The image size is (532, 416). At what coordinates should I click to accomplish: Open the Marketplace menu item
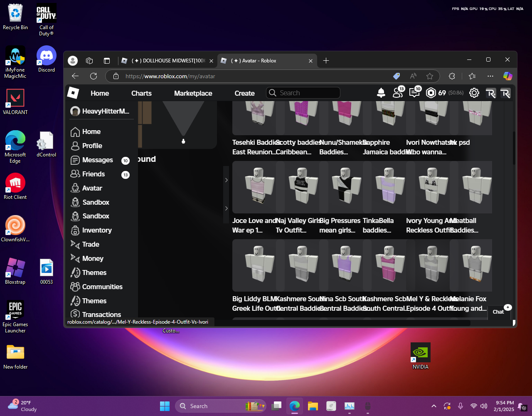[x=193, y=93]
